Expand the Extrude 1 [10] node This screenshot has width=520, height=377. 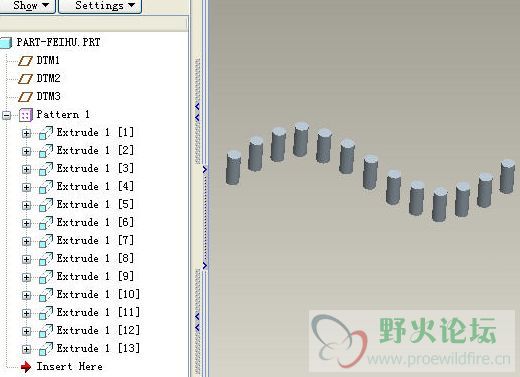[x=26, y=295]
